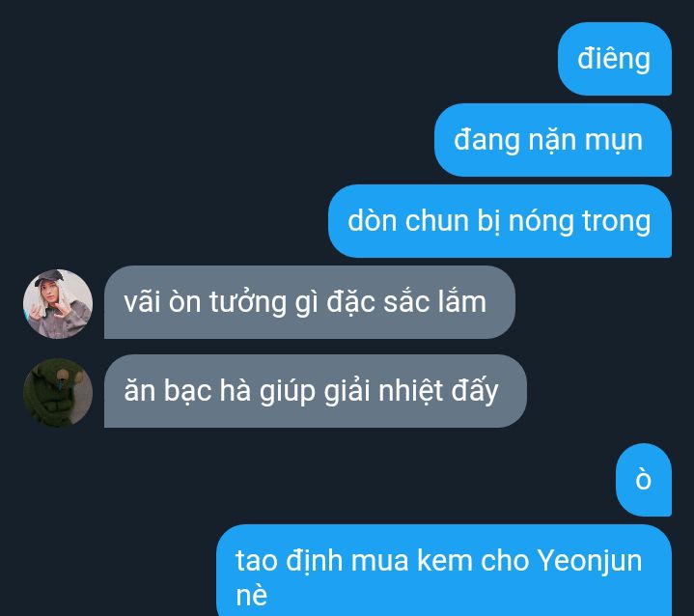The height and width of the screenshot is (616, 694).
Task: Click the word "dòn" in the blue bubble
Action: tap(372, 220)
